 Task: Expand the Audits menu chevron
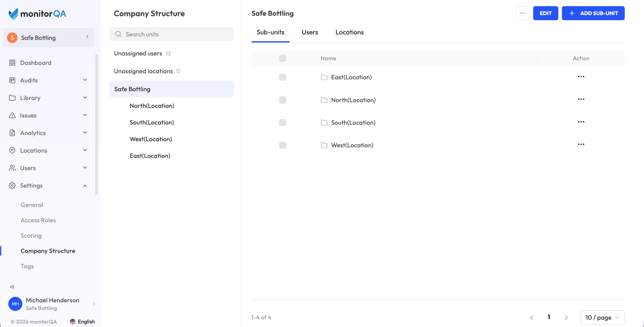(85, 80)
